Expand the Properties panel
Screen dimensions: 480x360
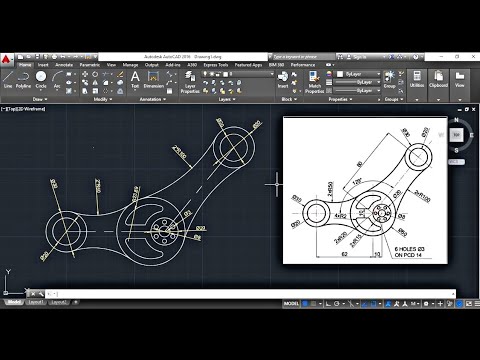[340, 99]
